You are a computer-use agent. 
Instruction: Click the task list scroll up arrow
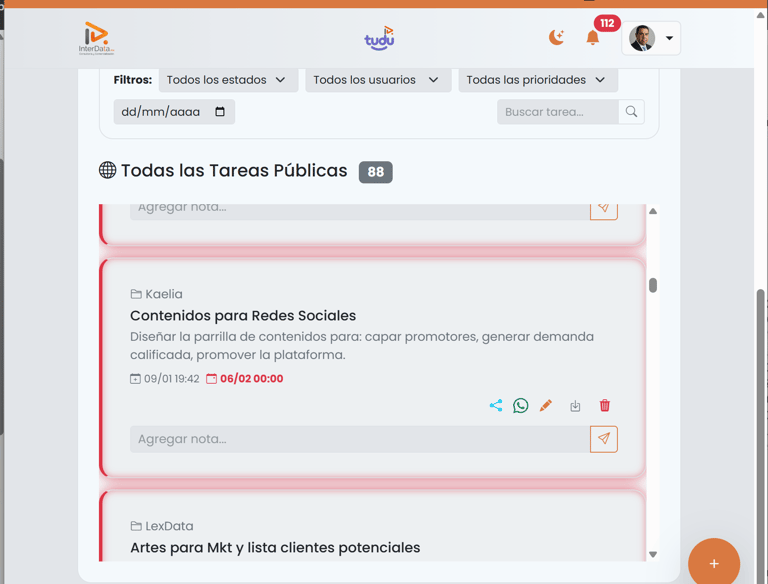(x=652, y=211)
